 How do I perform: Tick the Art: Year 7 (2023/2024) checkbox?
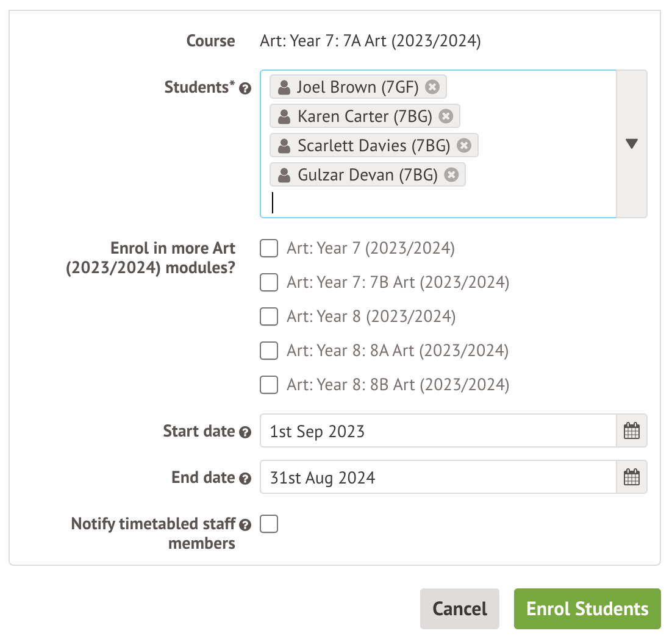(x=269, y=248)
